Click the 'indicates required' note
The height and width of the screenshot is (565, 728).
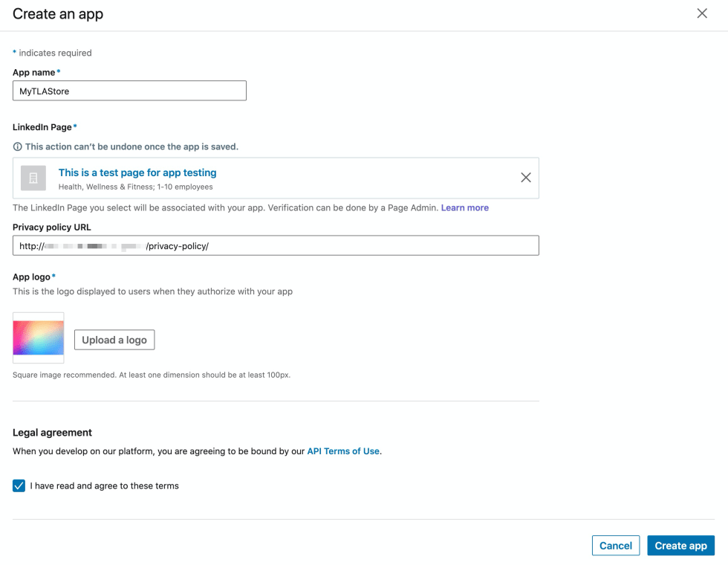[55, 53]
